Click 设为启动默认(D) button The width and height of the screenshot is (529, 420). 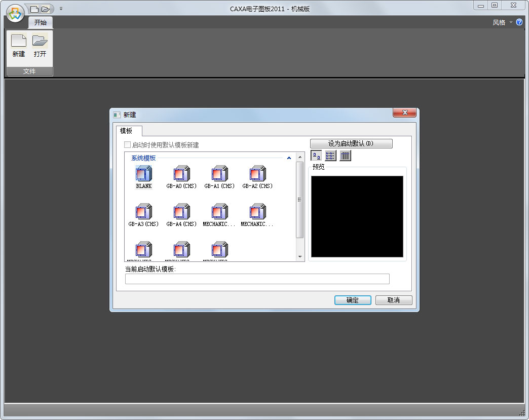tap(351, 143)
